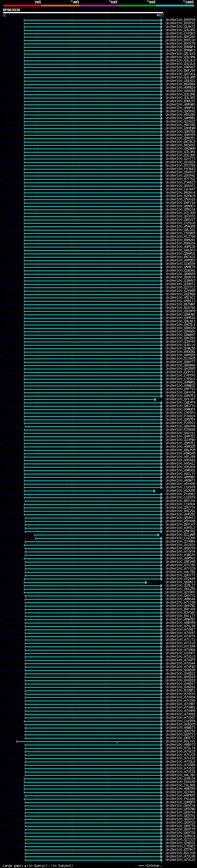This screenshot has width=197, height=868.
Task: Select the label UniRef100_B9HLP2
Action: tap(180, 101)
